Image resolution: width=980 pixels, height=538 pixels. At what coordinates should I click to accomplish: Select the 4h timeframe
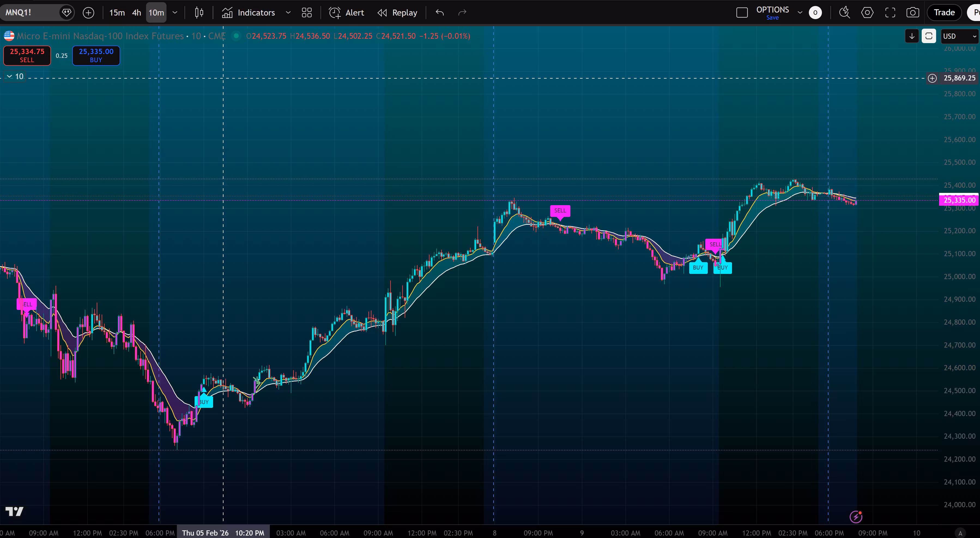(137, 13)
